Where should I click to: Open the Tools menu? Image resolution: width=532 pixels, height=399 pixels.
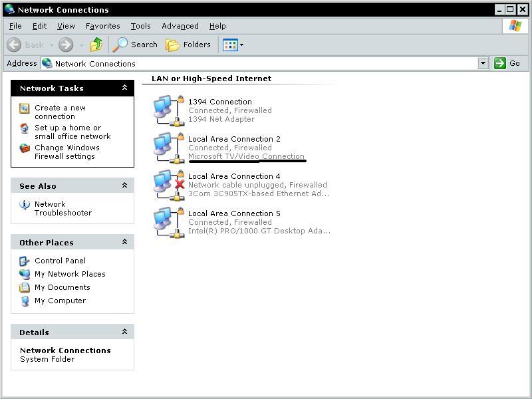point(140,26)
